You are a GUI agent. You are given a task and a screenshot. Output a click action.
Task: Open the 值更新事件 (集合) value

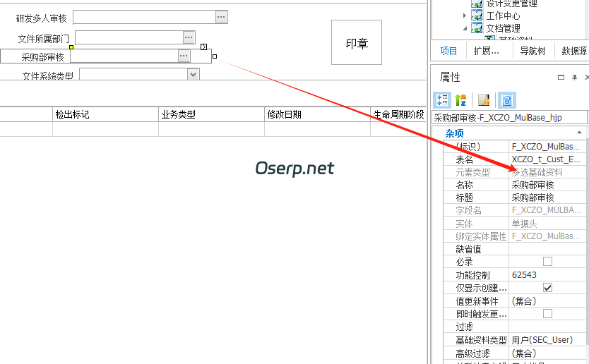click(547, 301)
